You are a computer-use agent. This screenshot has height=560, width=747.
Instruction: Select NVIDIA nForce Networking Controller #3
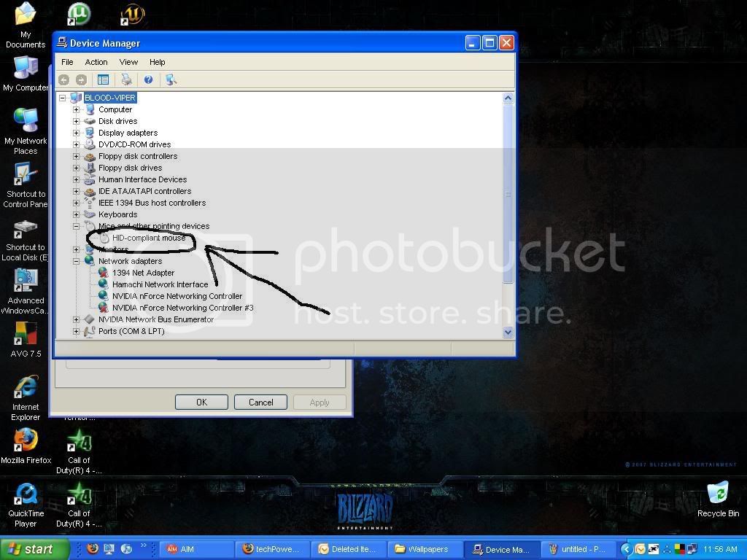183,308
